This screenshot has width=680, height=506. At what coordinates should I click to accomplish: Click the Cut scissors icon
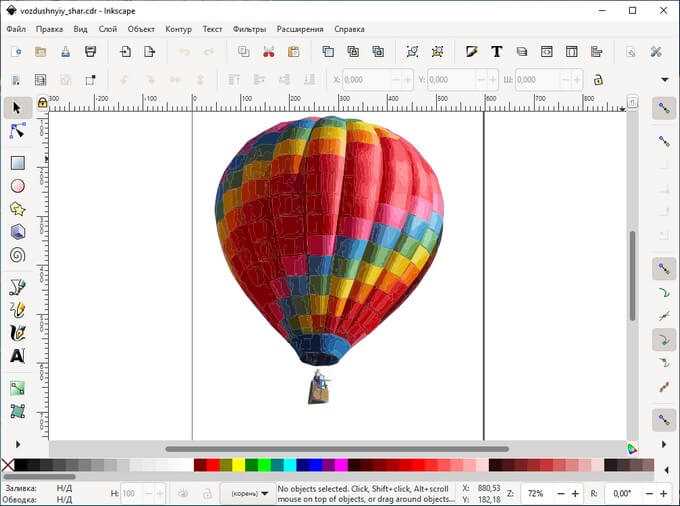[269, 52]
